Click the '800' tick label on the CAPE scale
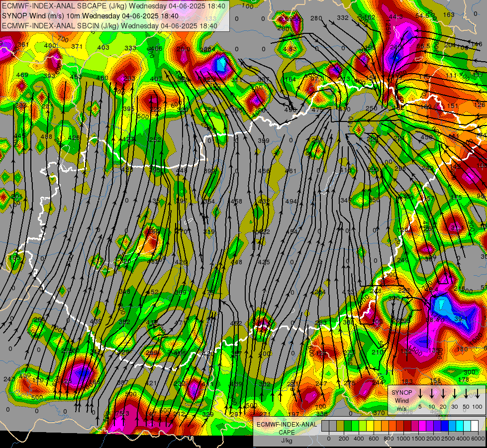The height and width of the screenshot is (448, 487). pos(389,439)
